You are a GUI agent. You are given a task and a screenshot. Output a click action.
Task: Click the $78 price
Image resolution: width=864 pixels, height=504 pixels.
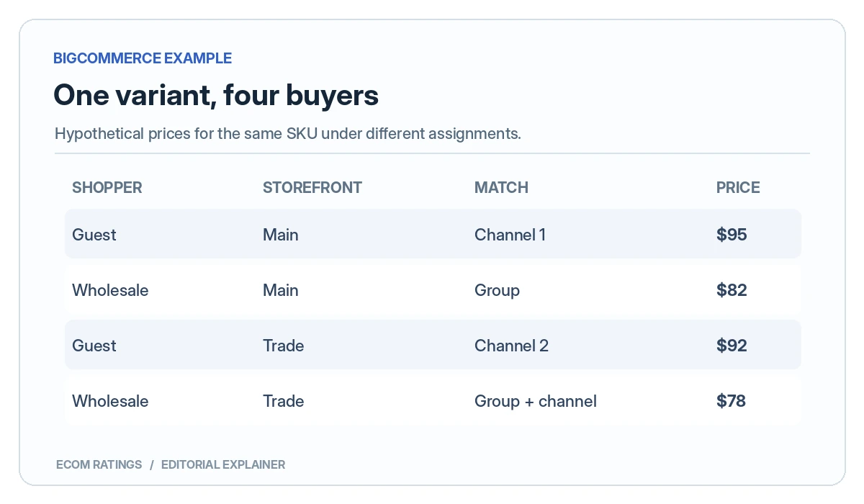click(x=731, y=401)
